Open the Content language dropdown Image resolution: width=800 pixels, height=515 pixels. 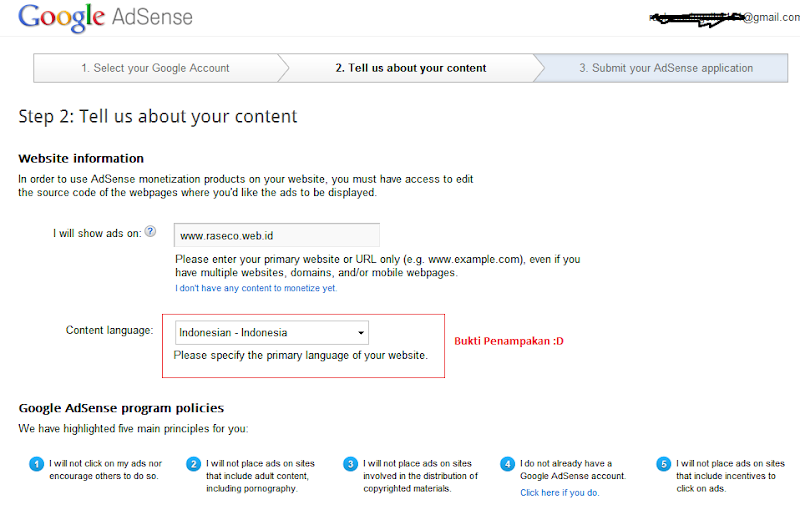(270, 333)
